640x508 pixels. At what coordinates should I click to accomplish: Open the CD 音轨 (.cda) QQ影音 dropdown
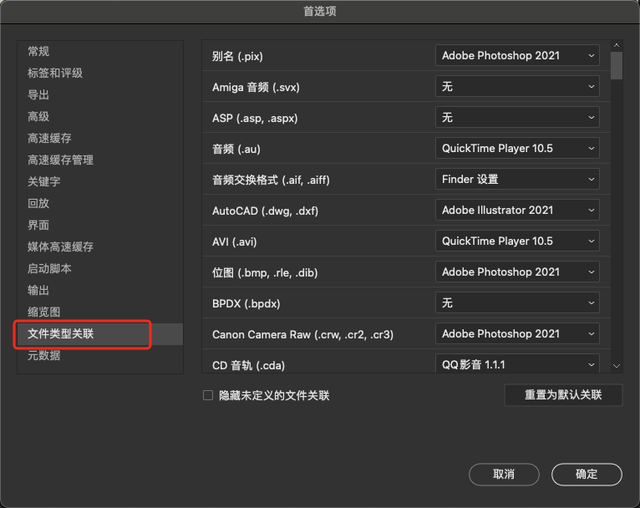coord(517,364)
